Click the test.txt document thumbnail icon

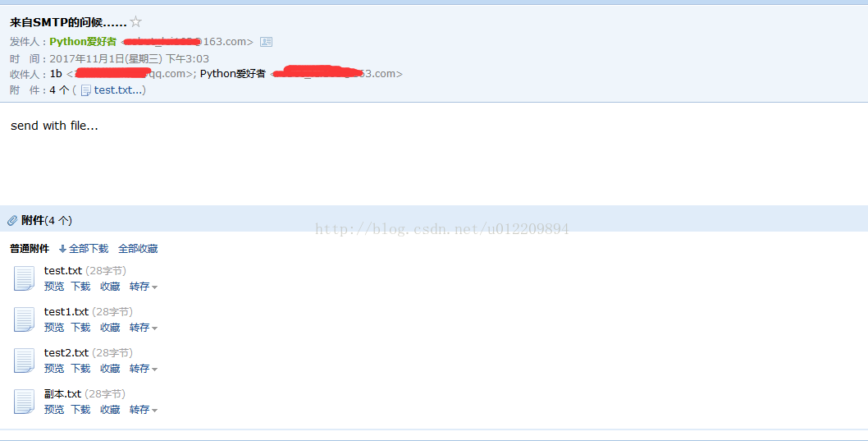click(x=24, y=278)
